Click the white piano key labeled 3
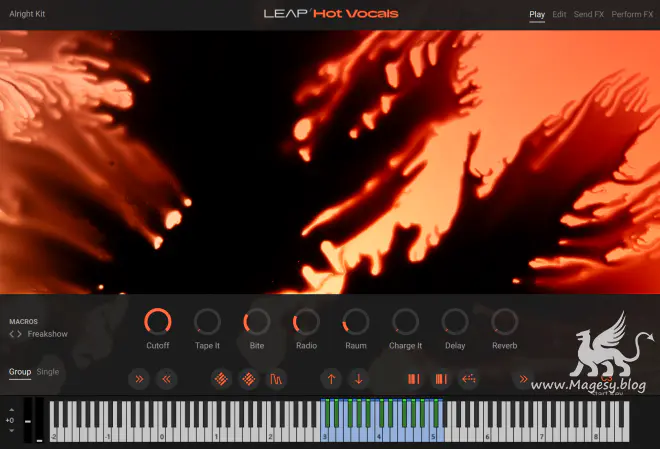660x449 pixels. [x=325, y=434]
